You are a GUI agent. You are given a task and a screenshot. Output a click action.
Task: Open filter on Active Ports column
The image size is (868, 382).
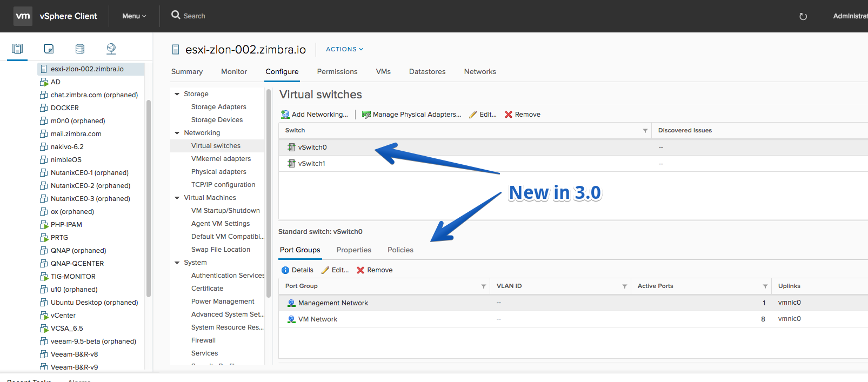765,286
